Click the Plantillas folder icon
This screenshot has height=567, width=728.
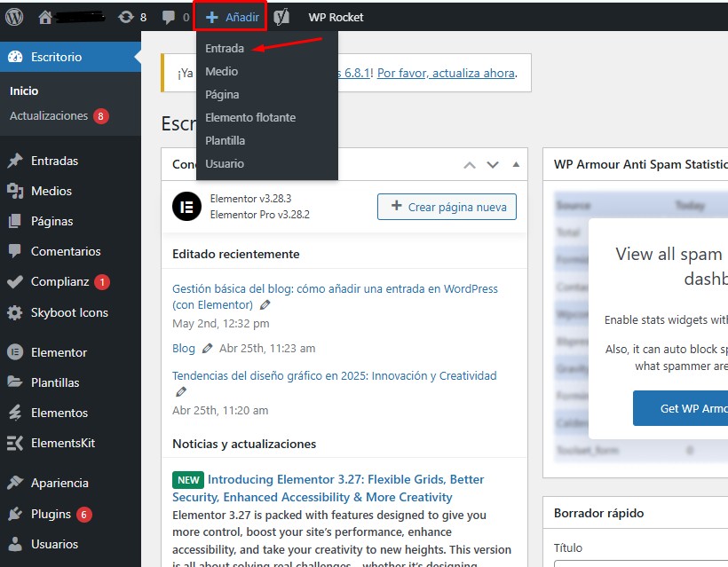pos(15,382)
